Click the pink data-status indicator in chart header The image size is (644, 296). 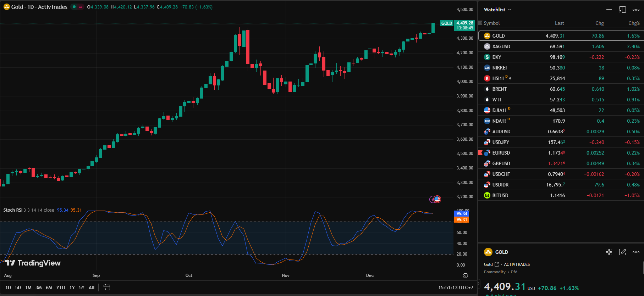click(x=81, y=7)
